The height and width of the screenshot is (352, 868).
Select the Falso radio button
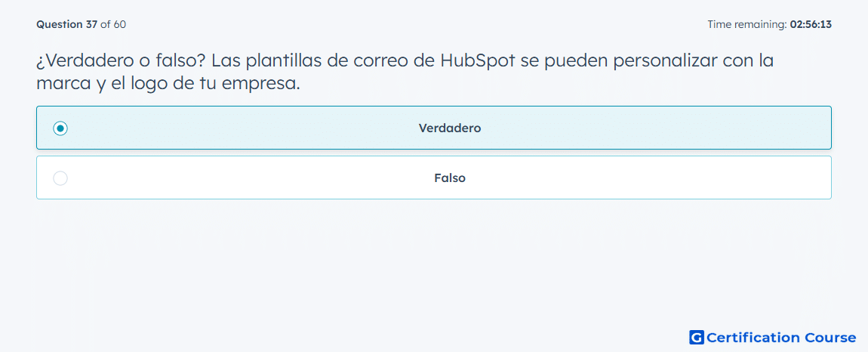[x=60, y=178]
